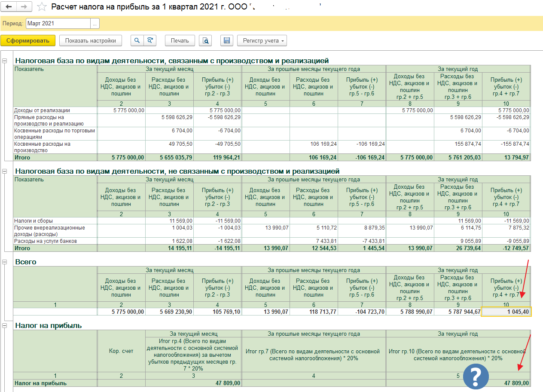Save report with floppy disk icon
The height and width of the screenshot is (392, 543).
(x=227, y=41)
